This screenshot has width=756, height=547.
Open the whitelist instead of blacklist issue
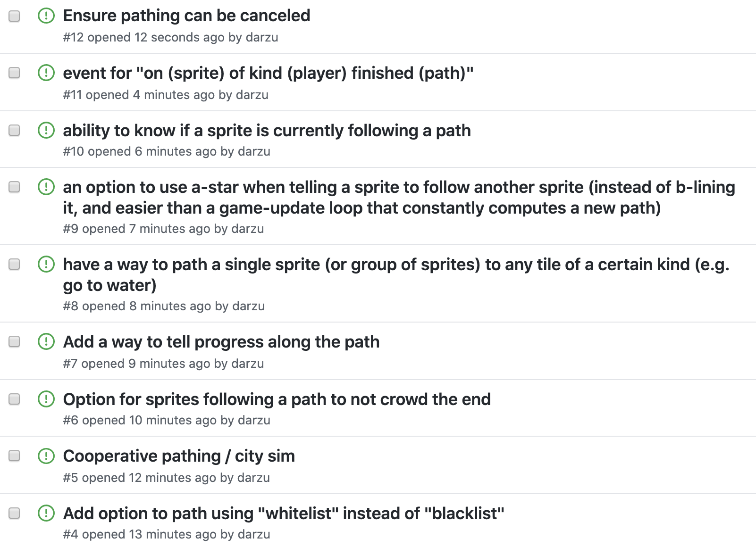point(284,513)
